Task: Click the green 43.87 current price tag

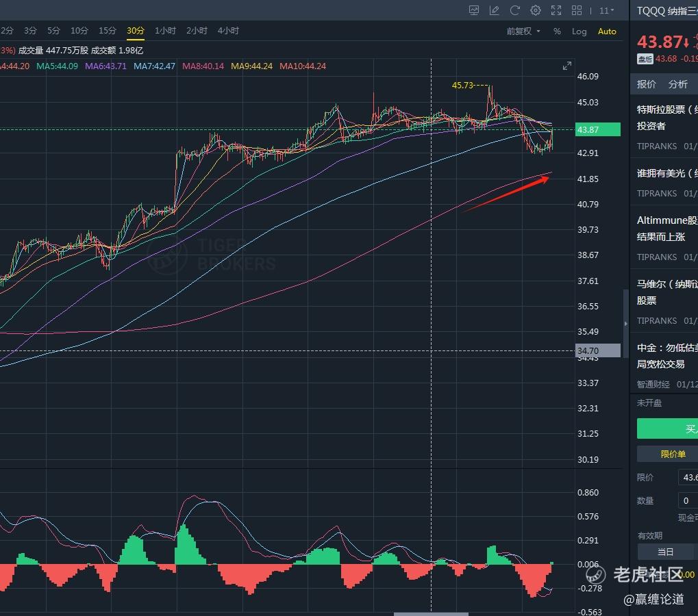Action: (x=598, y=129)
